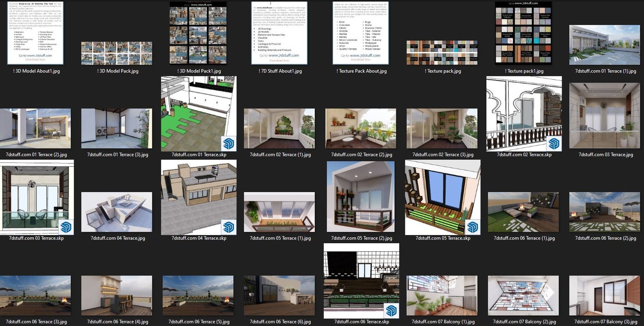Select the 06 Terrace (1).jpg thumbnail image
Viewport: 644px width, 326px height.
coord(524,212)
